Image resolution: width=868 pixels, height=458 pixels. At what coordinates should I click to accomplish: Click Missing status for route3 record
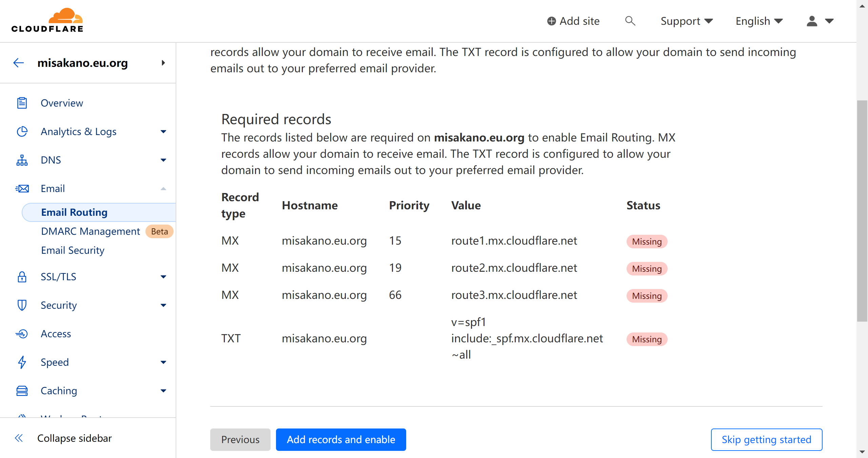[647, 296]
